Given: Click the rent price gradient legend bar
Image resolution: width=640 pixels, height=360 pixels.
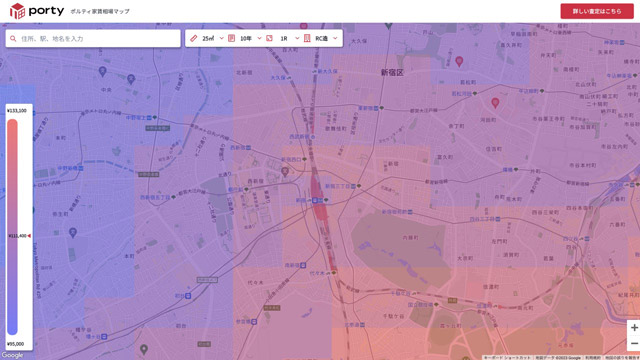Looking at the screenshot, I should pos(12,227).
